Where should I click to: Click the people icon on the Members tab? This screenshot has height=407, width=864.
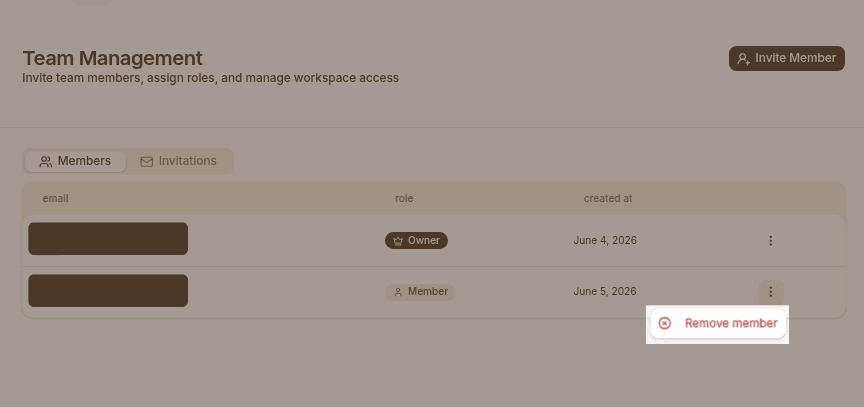(46, 162)
